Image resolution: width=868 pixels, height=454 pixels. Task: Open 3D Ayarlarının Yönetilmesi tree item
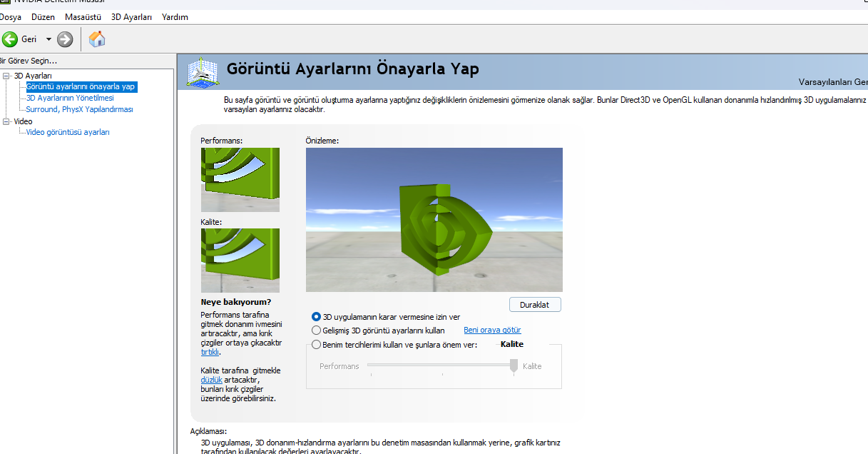(x=70, y=98)
